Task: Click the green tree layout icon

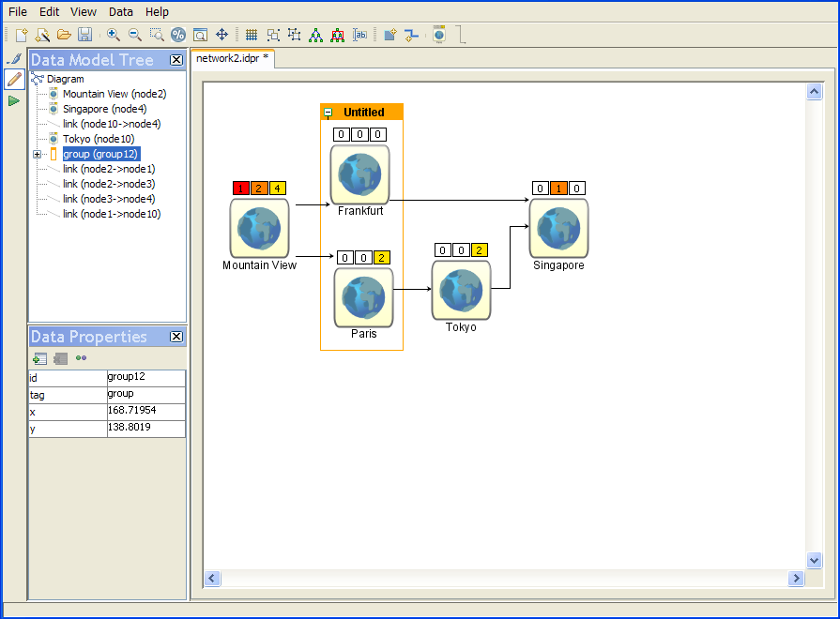Action: point(315,35)
